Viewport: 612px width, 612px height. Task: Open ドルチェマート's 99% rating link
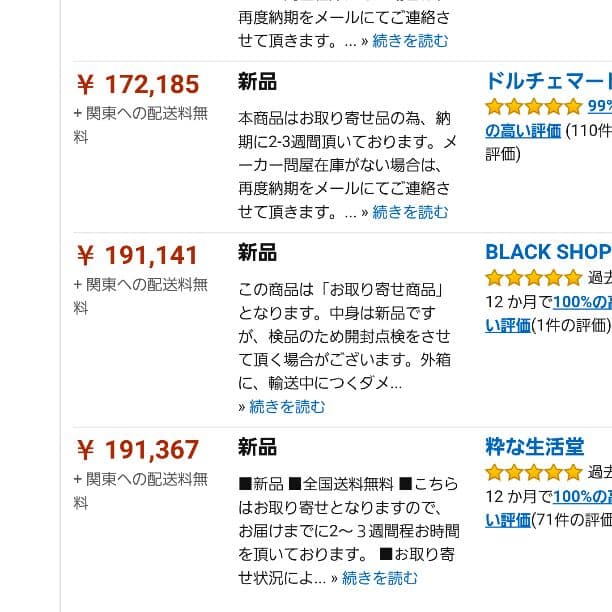point(599,107)
